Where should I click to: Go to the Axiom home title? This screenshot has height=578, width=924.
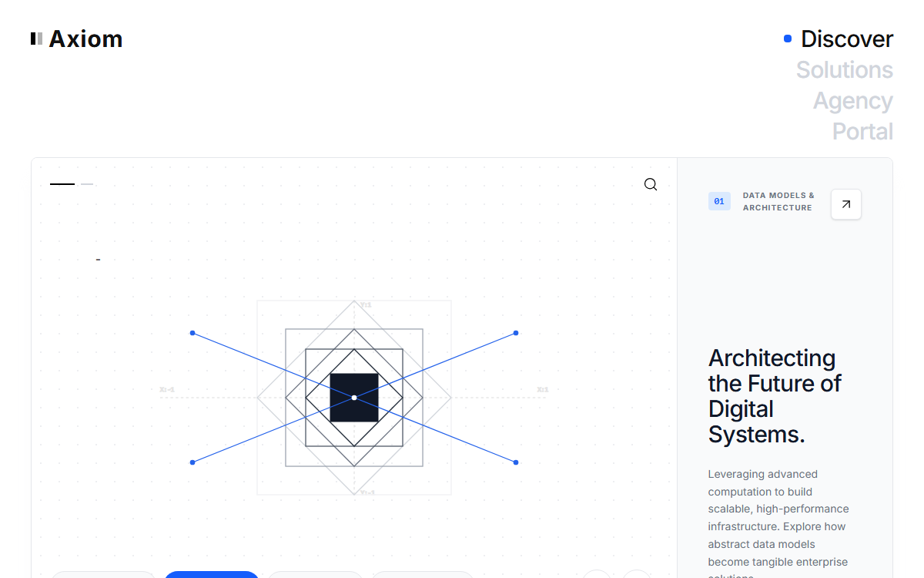(x=85, y=39)
